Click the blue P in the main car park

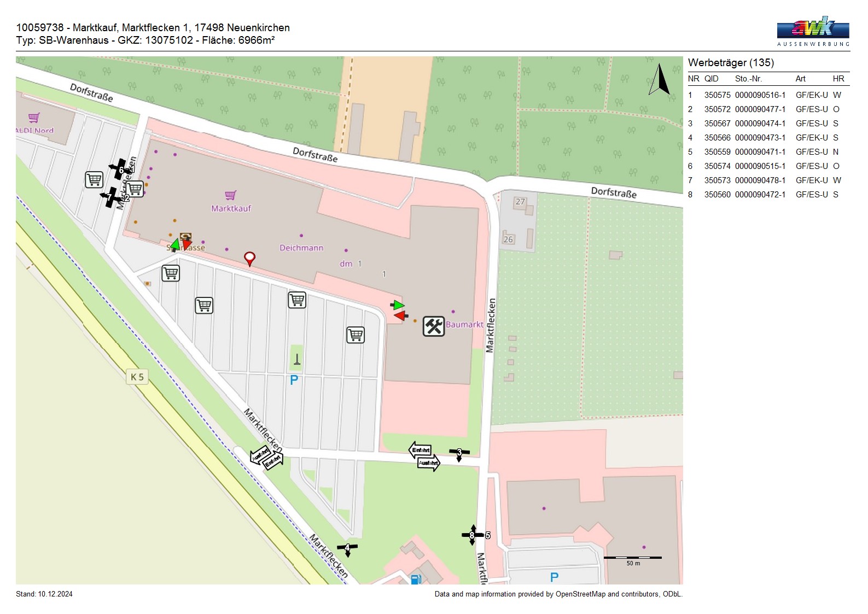pyautogui.click(x=294, y=380)
